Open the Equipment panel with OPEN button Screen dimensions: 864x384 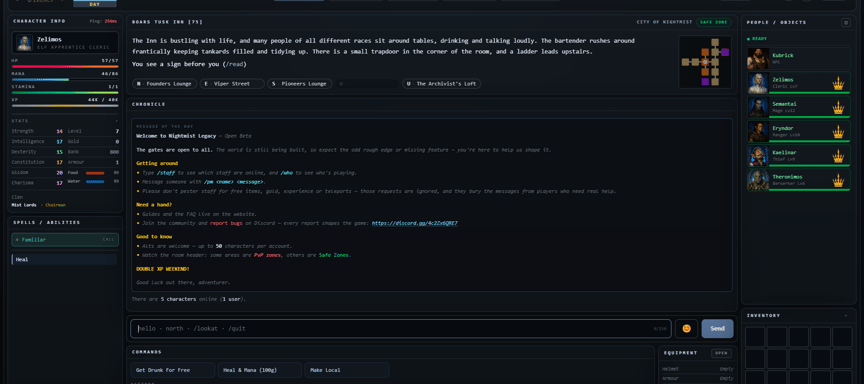[x=721, y=353]
